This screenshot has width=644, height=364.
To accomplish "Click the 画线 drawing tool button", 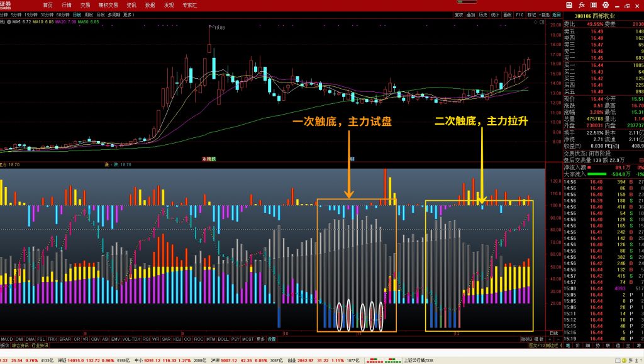I will tap(508, 14).
